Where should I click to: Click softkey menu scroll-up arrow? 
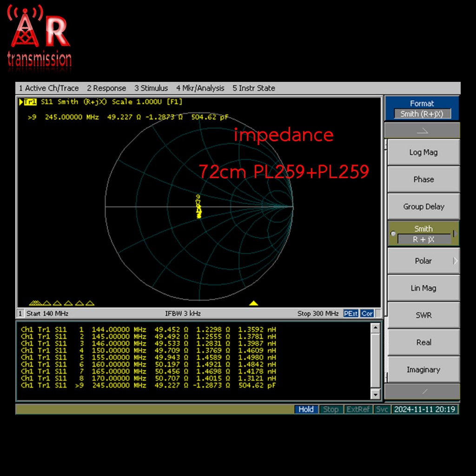coord(422,131)
